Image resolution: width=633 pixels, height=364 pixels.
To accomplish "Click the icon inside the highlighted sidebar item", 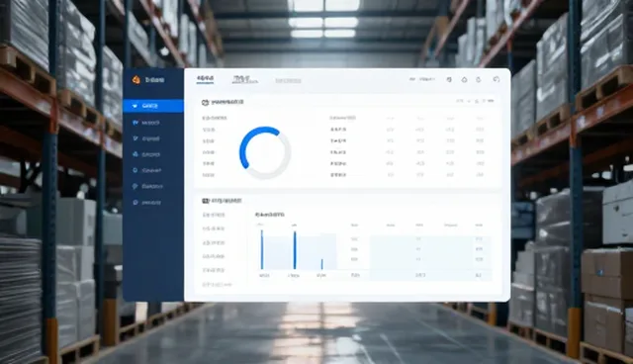I will click(135, 106).
